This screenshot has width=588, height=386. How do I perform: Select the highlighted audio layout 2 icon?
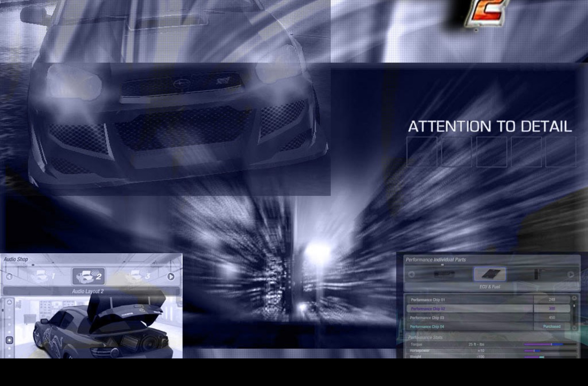[88, 276]
